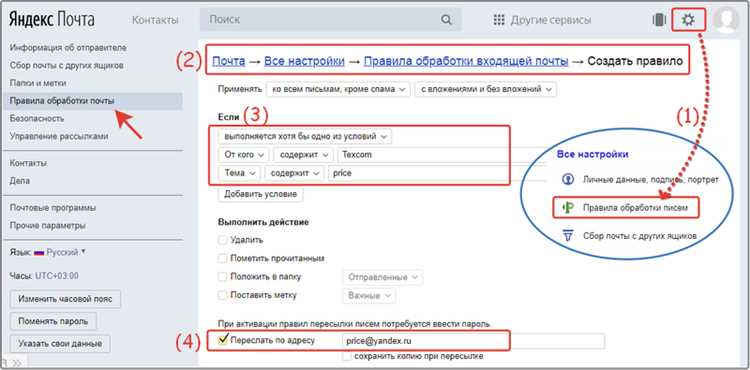
Task: Open 'выполняется хотя бы одно из условий' dropdown
Action: 305,137
